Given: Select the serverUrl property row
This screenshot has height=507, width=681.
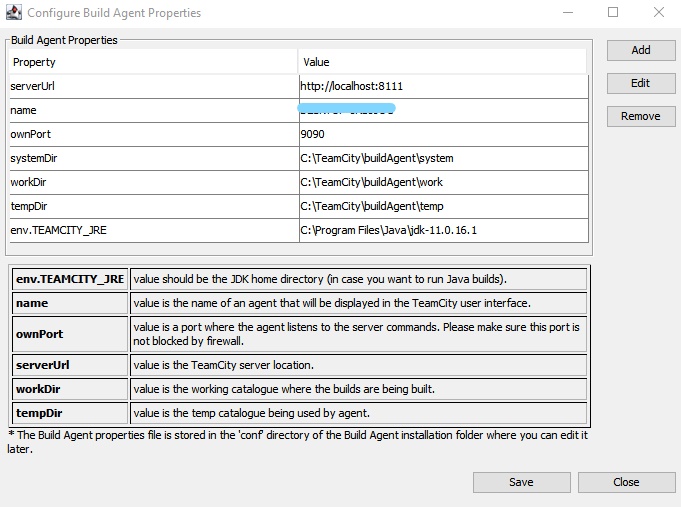Looking at the screenshot, I should click(299, 86).
